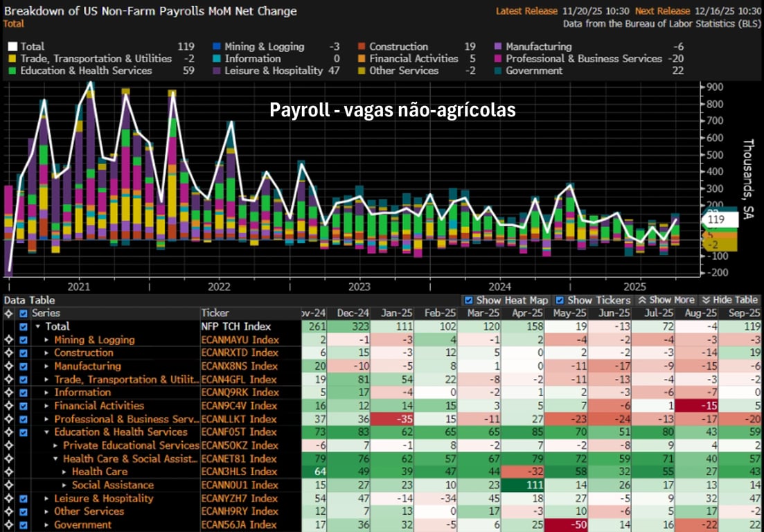Click the crosshair icon next to Construction row
This screenshot has height=532, width=764.
(x=8, y=353)
